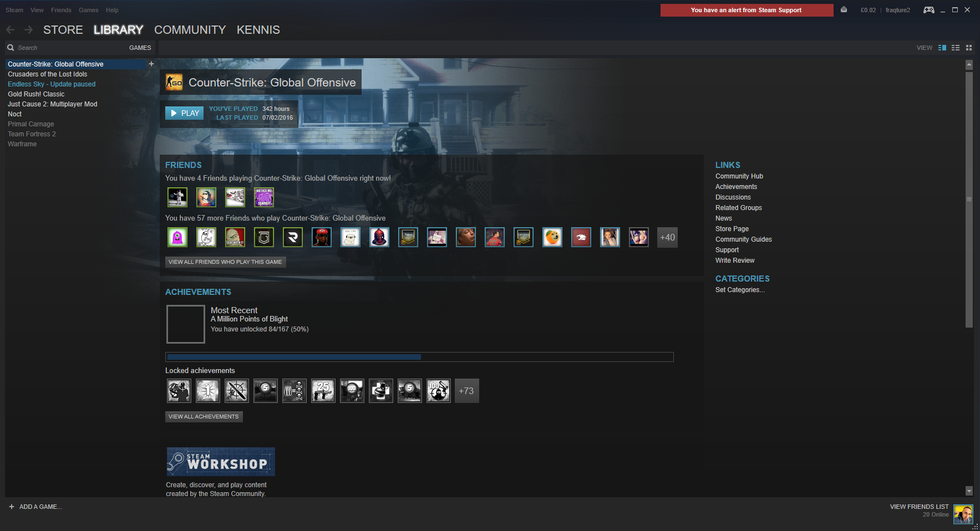Open the 'Notice Me Senpai' friend avatar
980x531 pixels.
click(x=264, y=197)
